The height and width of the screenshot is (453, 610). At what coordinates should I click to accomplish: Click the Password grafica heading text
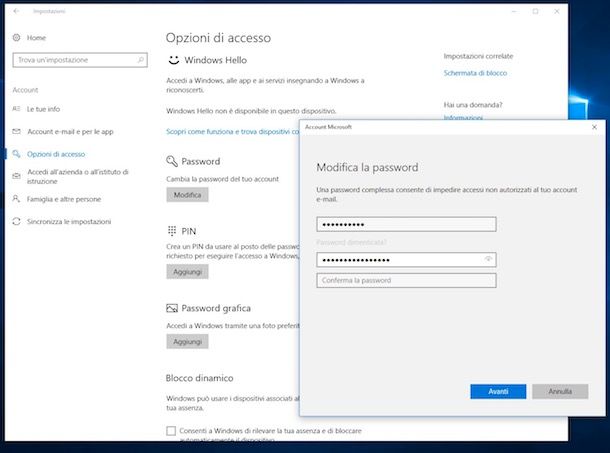(x=216, y=308)
